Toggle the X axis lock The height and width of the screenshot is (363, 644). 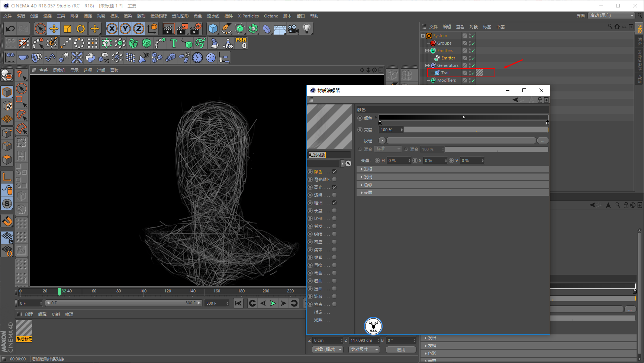pyautogui.click(x=112, y=29)
